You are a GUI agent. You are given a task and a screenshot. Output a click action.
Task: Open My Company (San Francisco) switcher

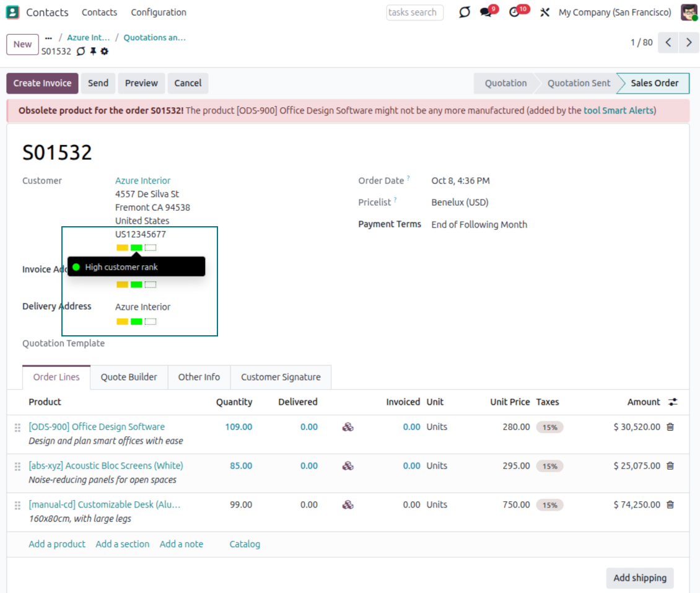point(615,12)
